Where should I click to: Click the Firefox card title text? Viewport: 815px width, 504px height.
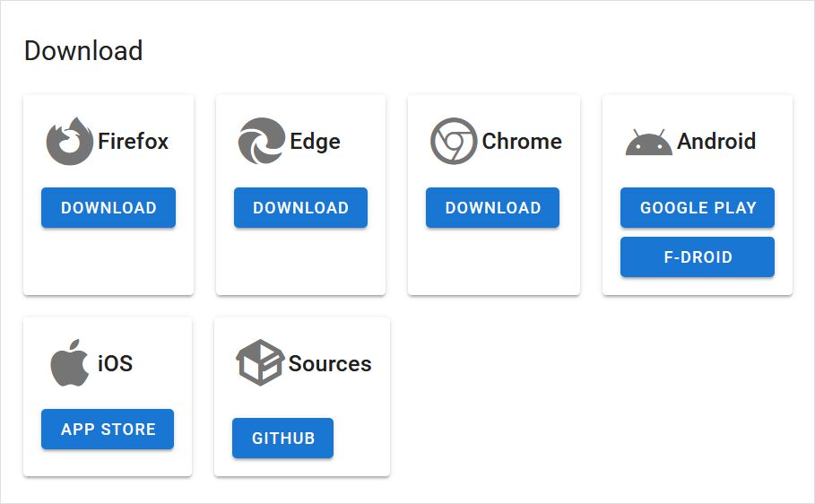pyautogui.click(x=133, y=142)
